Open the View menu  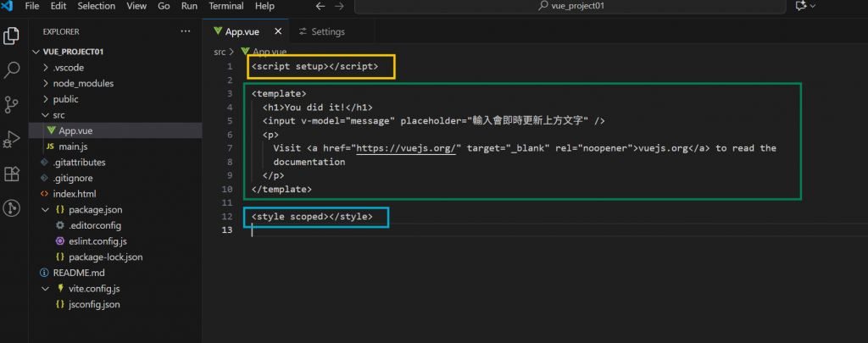click(136, 6)
